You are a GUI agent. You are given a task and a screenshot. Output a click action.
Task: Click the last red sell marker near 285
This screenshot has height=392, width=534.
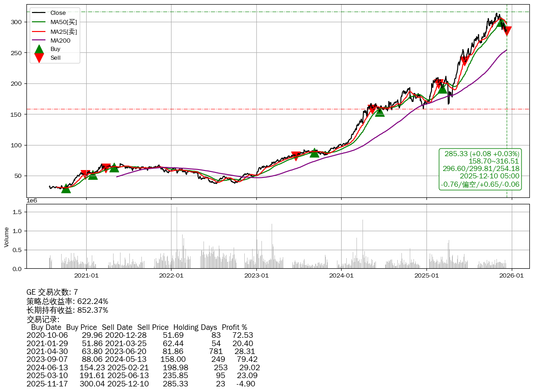[507, 31]
